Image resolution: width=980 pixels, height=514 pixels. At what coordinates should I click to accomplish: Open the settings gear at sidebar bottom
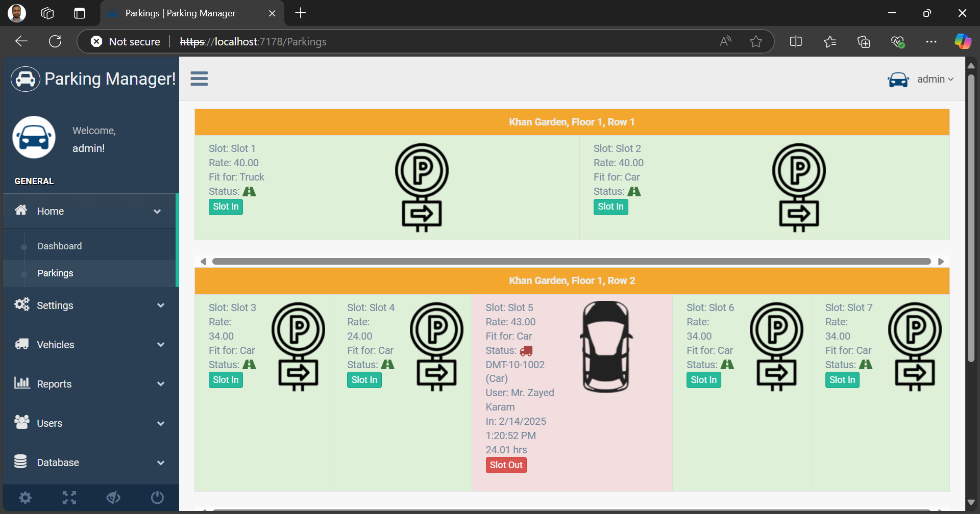24,498
